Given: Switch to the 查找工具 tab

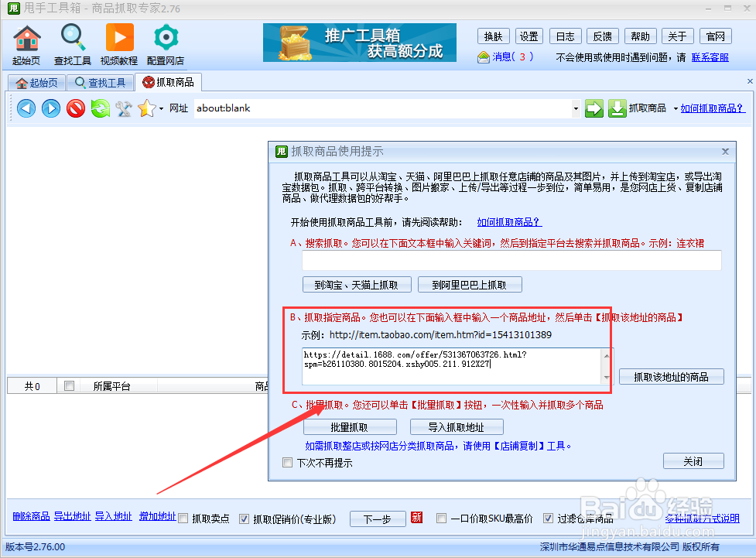Looking at the screenshot, I should coord(100,83).
